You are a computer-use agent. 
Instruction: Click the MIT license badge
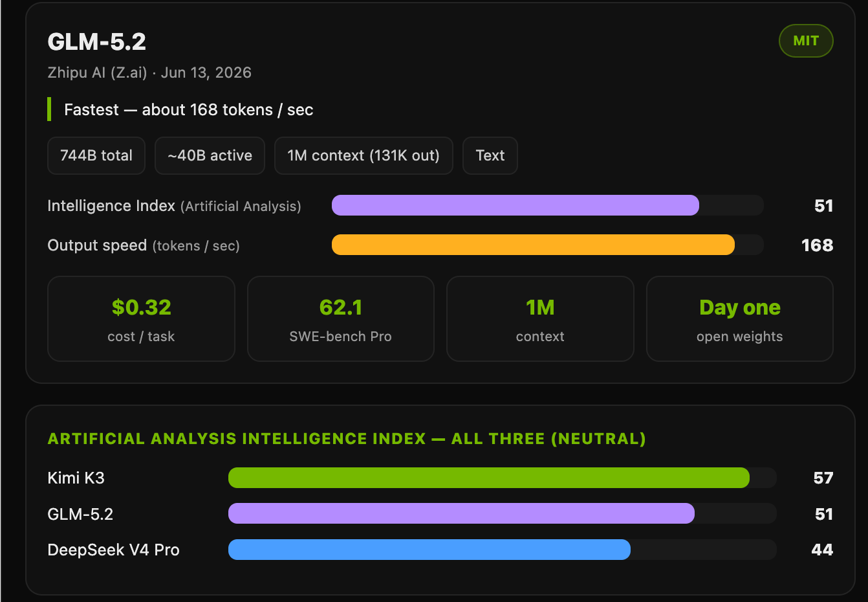point(806,41)
